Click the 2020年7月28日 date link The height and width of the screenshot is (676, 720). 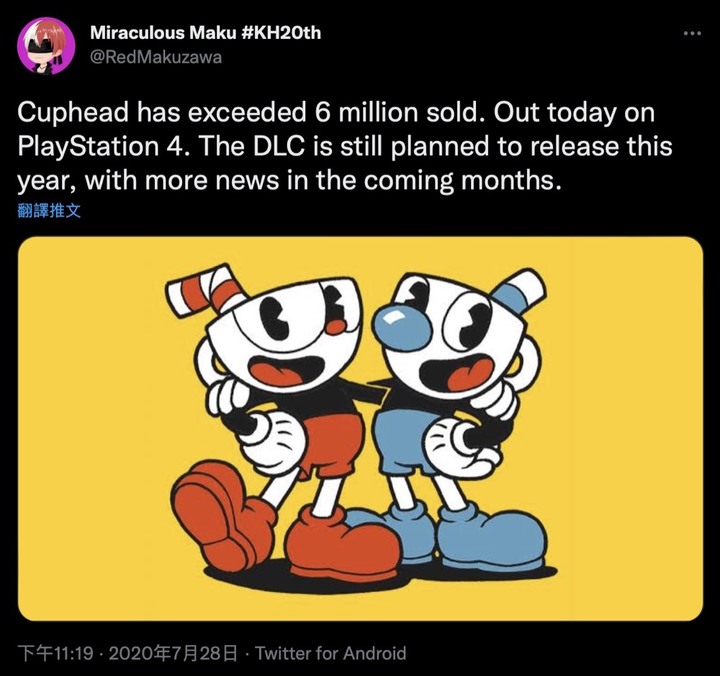(173, 653)
